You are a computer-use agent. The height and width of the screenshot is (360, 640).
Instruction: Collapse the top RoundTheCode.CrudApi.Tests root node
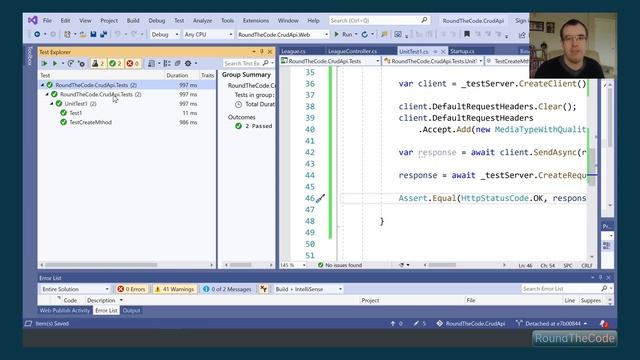(42, 85)
